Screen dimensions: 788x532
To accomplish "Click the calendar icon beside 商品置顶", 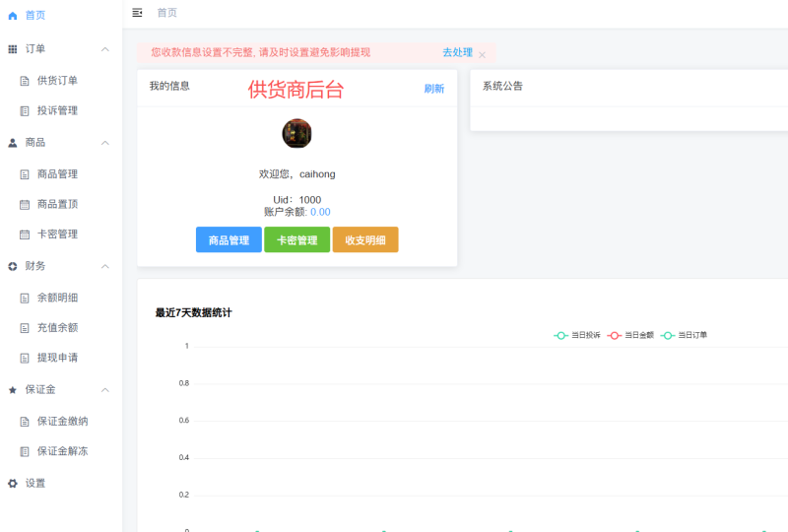I will [x=24, y=205].
